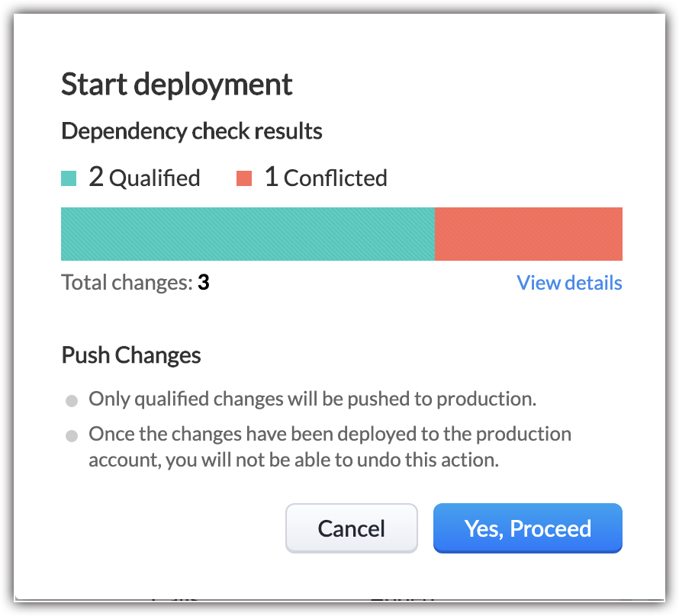The image size is (679, 616).
Task: Click the number 2 in the Qualified count
Action: [96, 178]
